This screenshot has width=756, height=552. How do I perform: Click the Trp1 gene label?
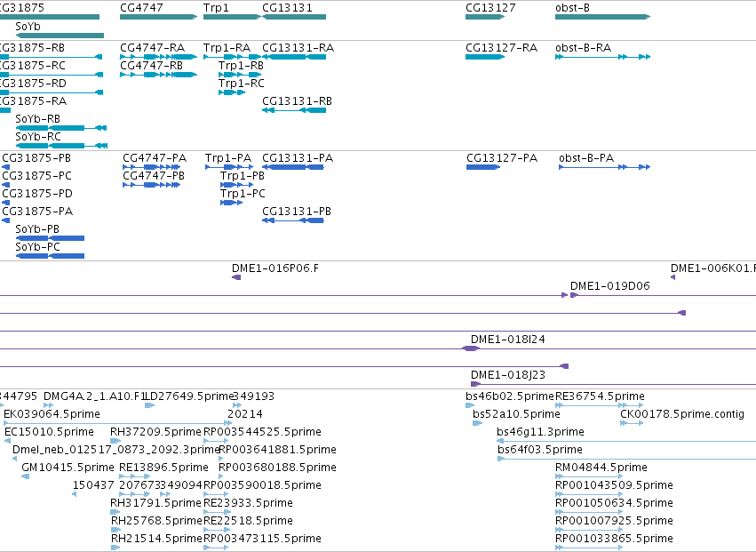[216, 8]
